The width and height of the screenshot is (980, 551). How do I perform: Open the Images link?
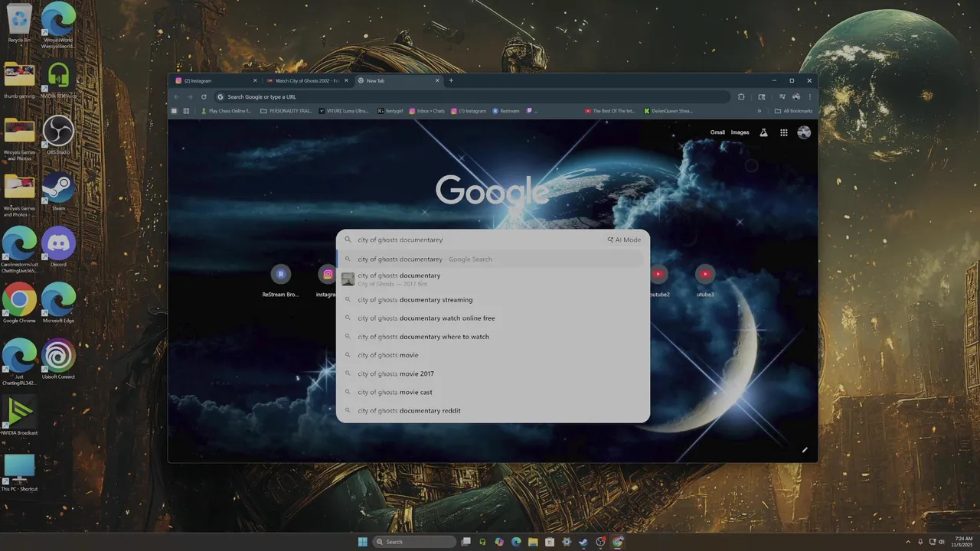(740, 132)
